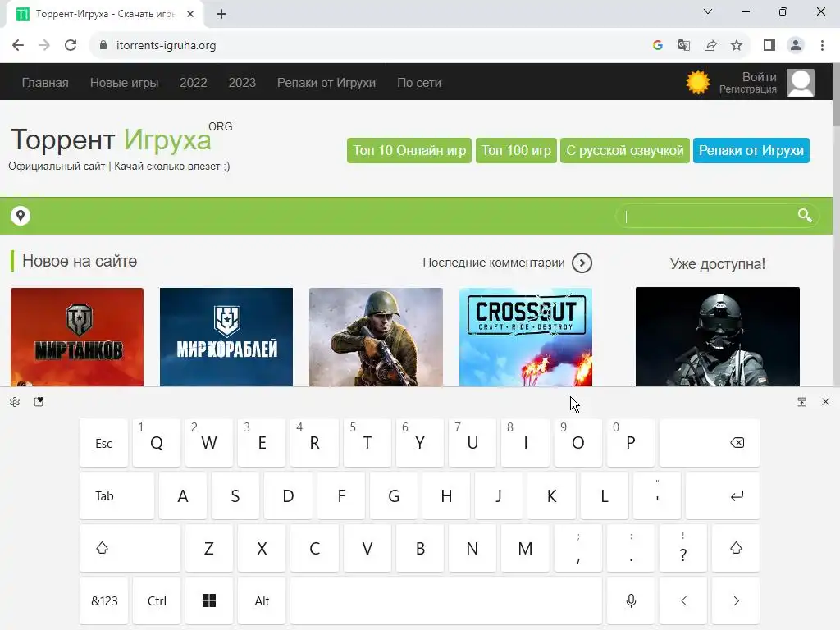Click the Топ 100 игр button

[x=516, y=151]
